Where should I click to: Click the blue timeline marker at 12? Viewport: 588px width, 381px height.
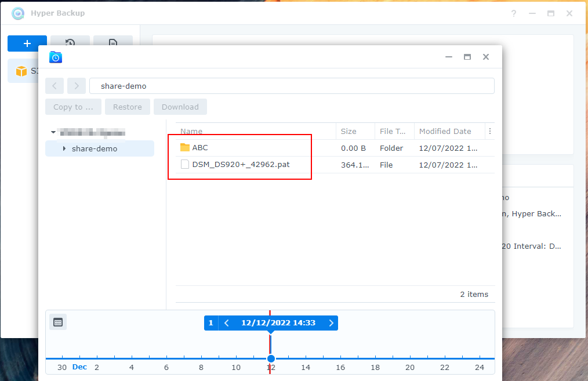(271, 358)
